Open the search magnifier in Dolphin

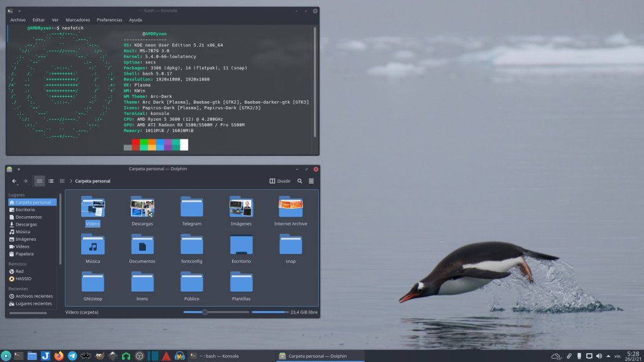[300, 181]
